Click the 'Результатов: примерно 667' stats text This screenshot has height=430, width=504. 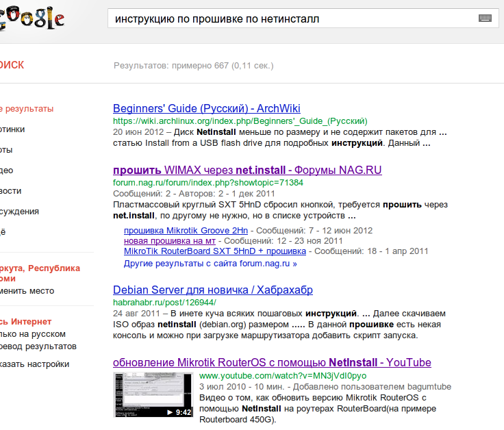click(x=194, y=66)
